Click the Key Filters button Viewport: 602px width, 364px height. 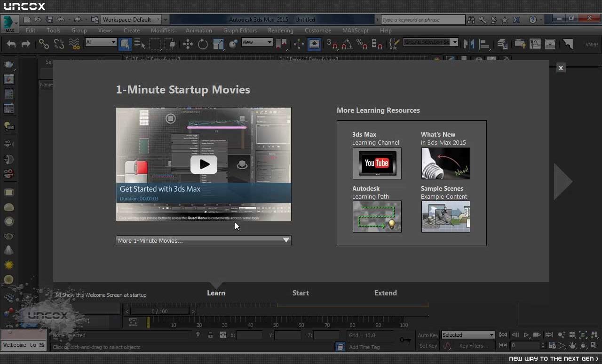(474, 346)
